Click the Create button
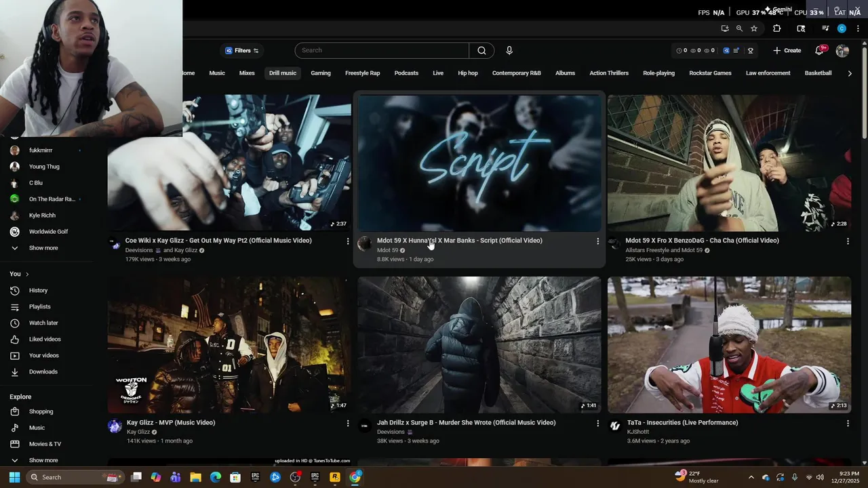868x488 pixels. point(787,50)
